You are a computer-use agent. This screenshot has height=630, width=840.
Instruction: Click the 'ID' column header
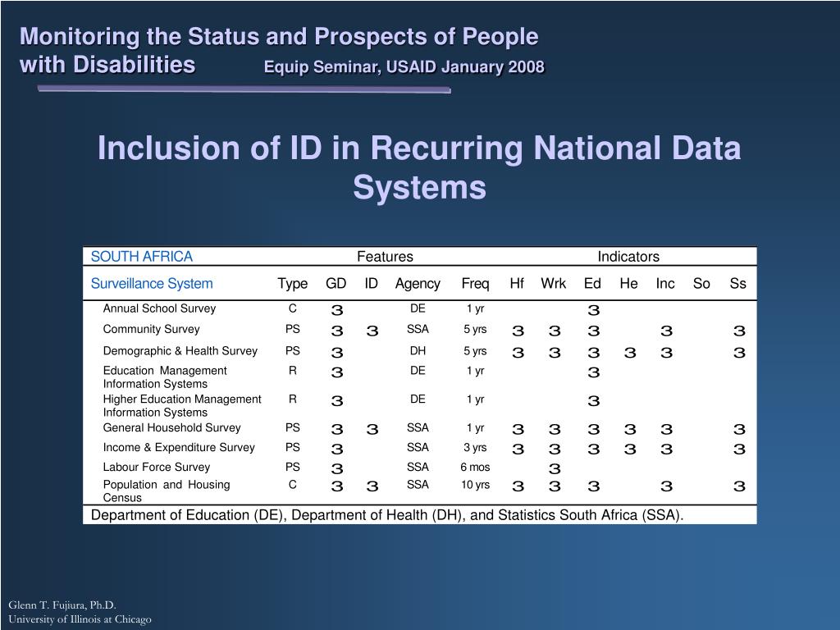click(x=372, y=283)
